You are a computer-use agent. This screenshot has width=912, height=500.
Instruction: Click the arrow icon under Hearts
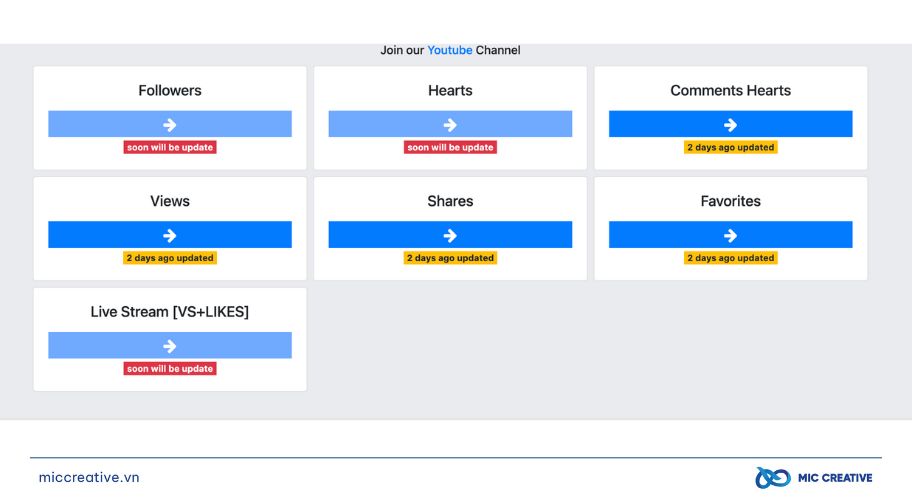(x=450, y=124)
